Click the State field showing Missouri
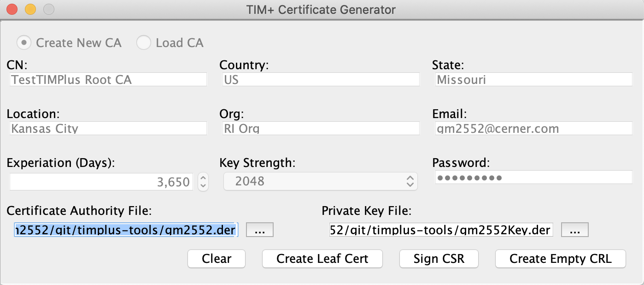The height and width of the screenshot is (285, 644). click(533, 80)
